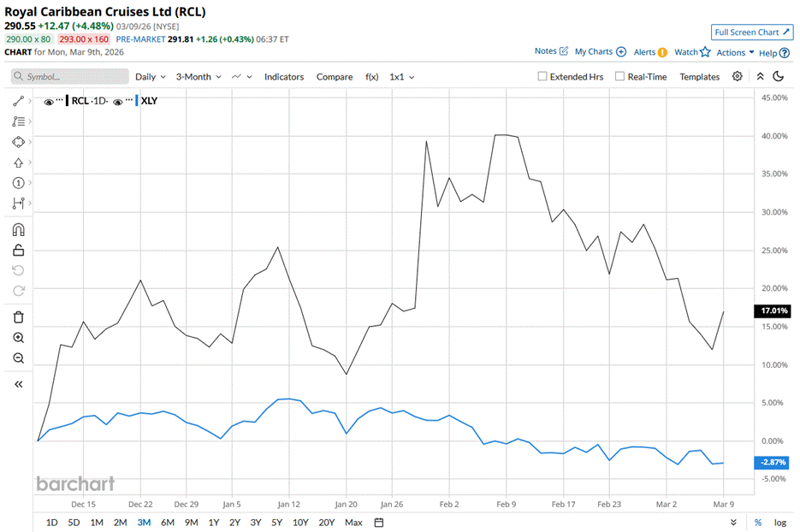
Task: Select the 6M time range
Action: (x=167, y=523)
